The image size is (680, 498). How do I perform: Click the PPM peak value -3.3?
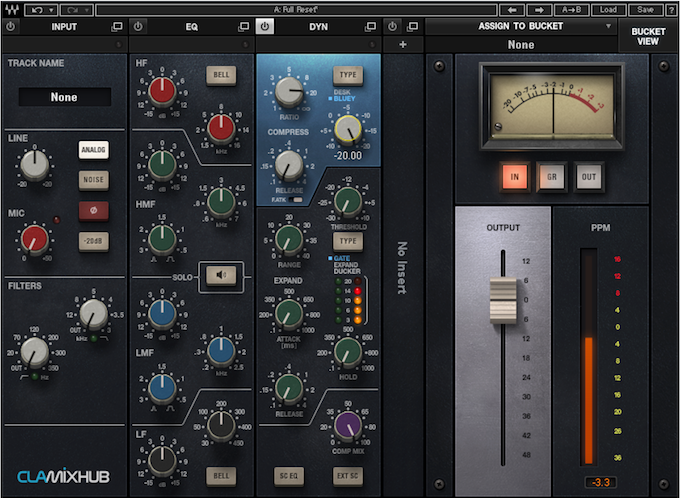(x=601, y=482)
